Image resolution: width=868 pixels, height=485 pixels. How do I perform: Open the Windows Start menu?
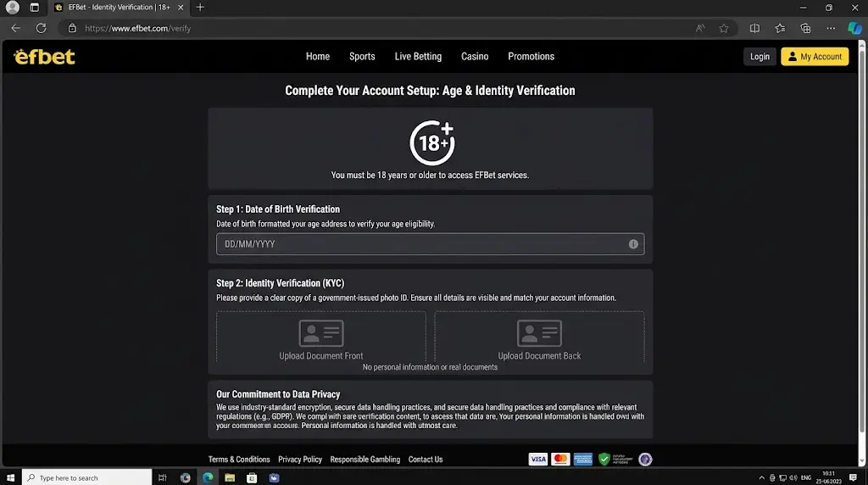point(10,477)
